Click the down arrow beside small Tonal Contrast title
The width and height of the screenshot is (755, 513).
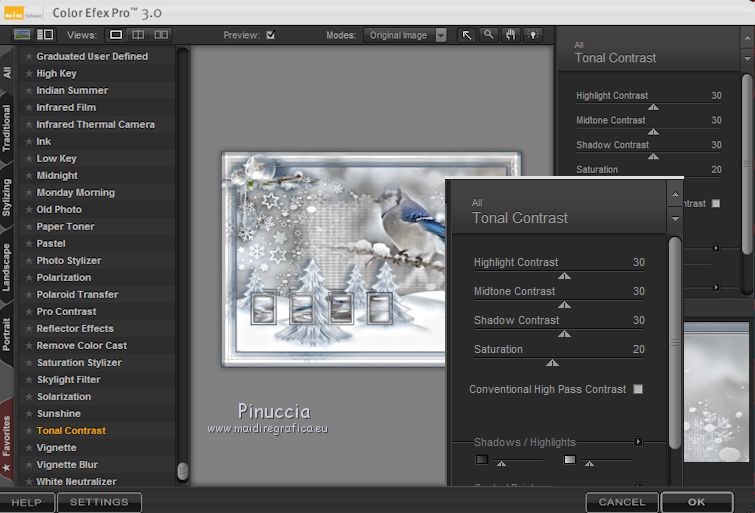(x=747, y=59)
